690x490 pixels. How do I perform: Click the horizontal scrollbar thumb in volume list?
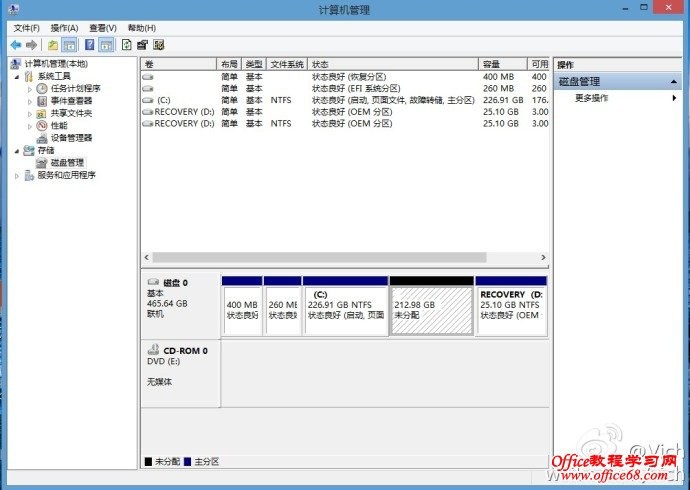319,257
